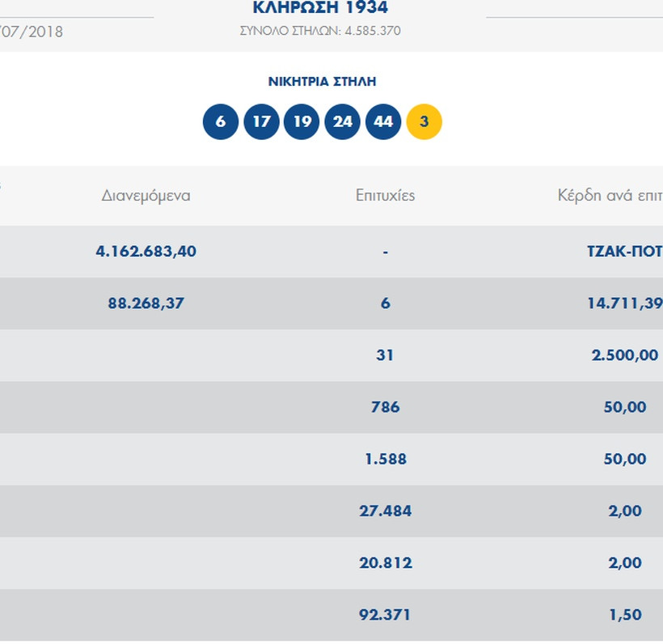Click the ΣΥΝΟΛΟ ΣΤΗΛΩΝ 4.585.370 text
This screenshot has height=644, width=663.
[x=320, y=31]
